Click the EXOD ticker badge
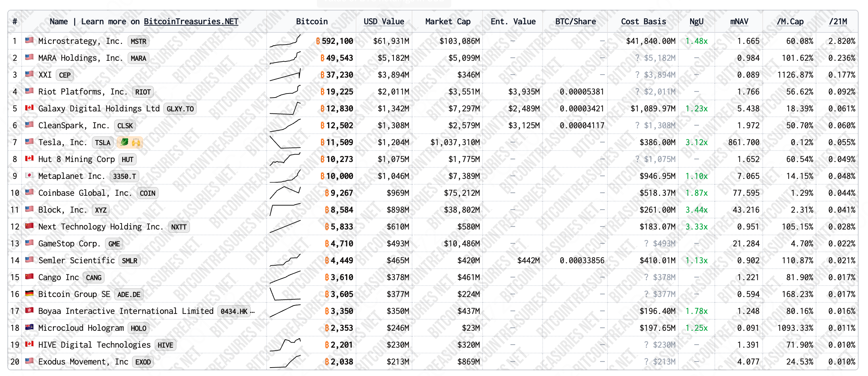Screen dimensions: 868x376 coord(143,362)
